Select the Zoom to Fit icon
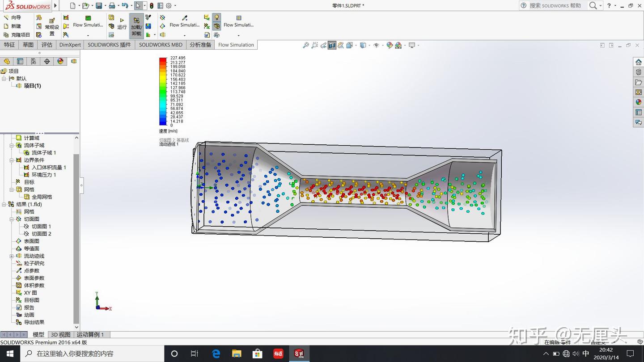Screen dimensions: 644x362 (x=305, y=45)
